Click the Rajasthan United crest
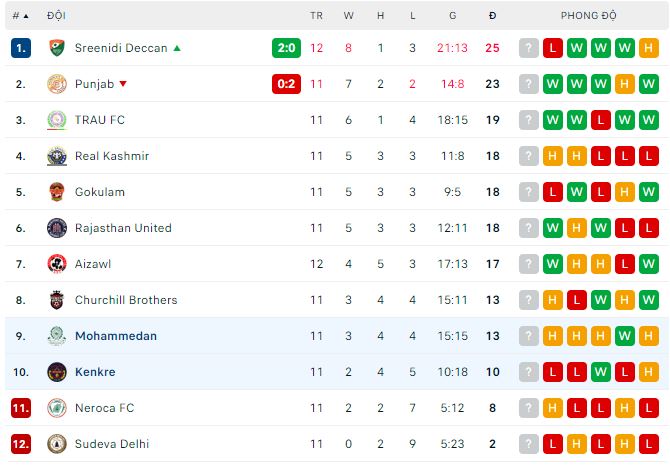The height and width of the screenshot is (465, 670). tap(57, 228)
